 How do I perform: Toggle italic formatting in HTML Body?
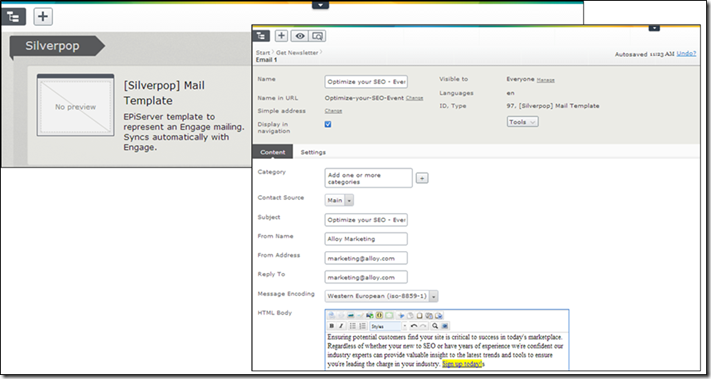(x=341, y=326)
